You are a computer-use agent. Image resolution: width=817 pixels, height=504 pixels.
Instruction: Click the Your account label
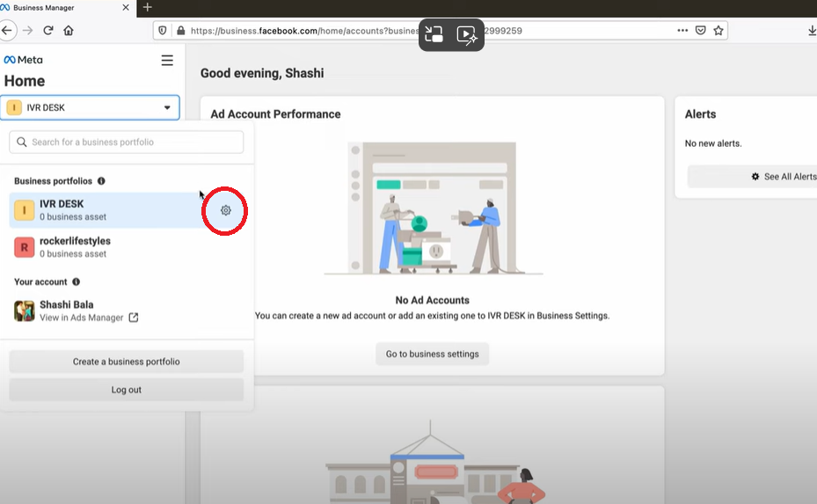[40, 282]
